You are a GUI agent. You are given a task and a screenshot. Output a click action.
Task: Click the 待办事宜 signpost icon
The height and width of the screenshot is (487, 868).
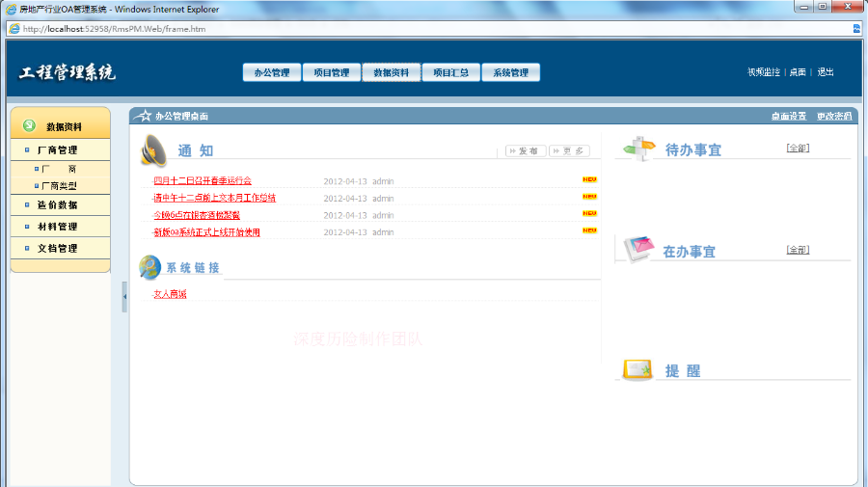tap(639, 149)
